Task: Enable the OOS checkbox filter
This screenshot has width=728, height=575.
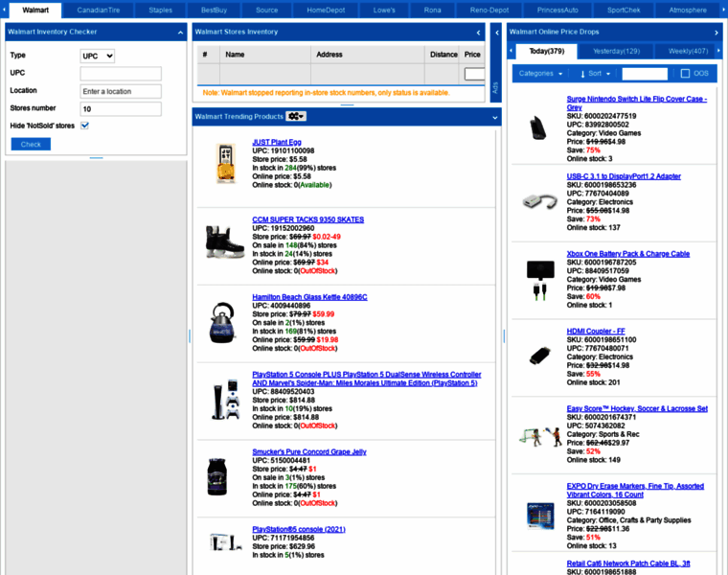Action: (685, 74)
